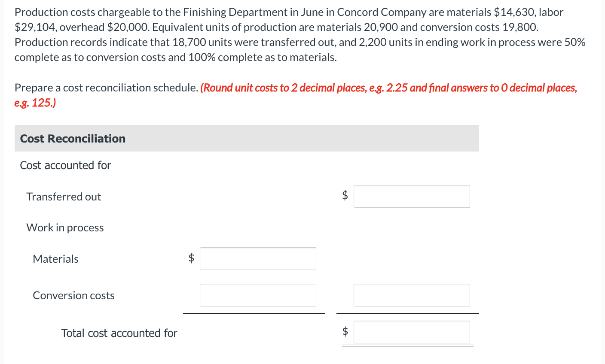This screenshot has height=364, width=605.
Task: Click the Cost Reconciliation header bar
Action: (247, 139)
